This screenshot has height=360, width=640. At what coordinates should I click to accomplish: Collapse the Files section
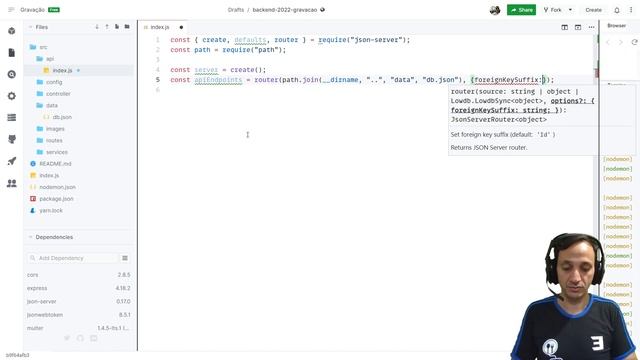click(30, 27)
